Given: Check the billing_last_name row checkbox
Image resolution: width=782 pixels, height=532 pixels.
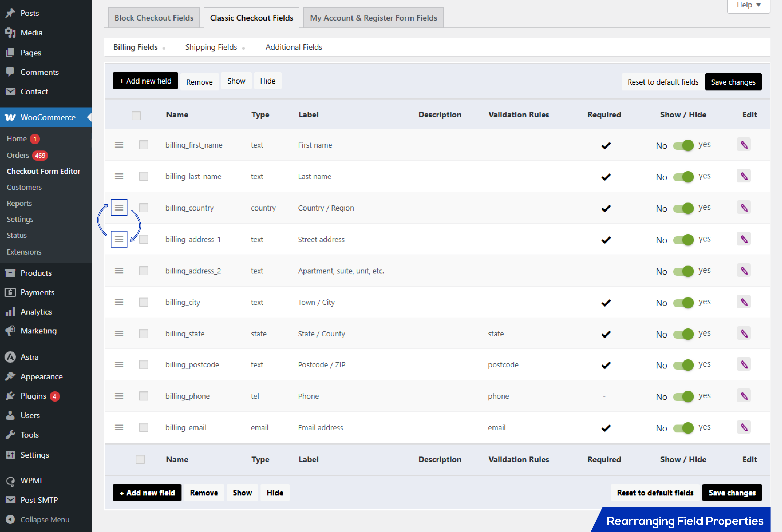Looking at the screenshot, I should point(144,176).
